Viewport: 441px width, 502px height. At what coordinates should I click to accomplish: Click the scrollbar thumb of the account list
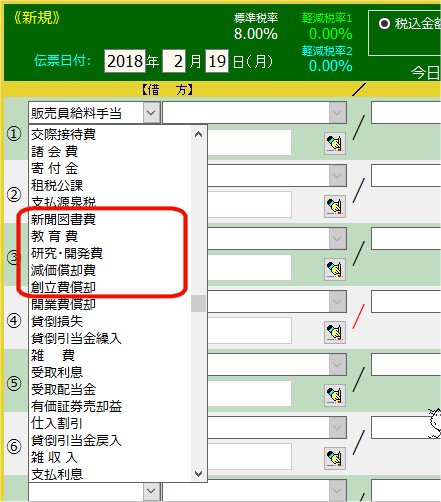pyautogui.click(x=198, y=304)
